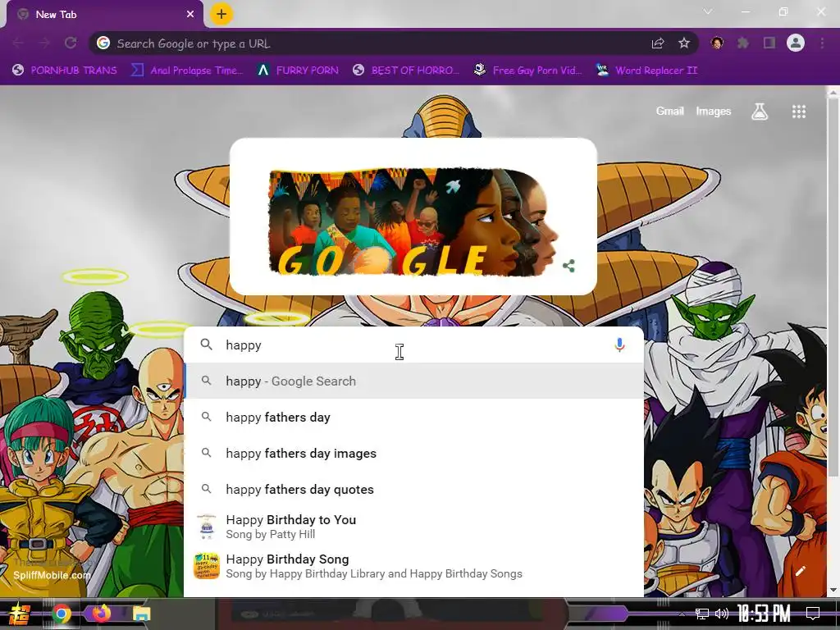Open Gmail link
840x630 pixels.
(x=669, y=111)
